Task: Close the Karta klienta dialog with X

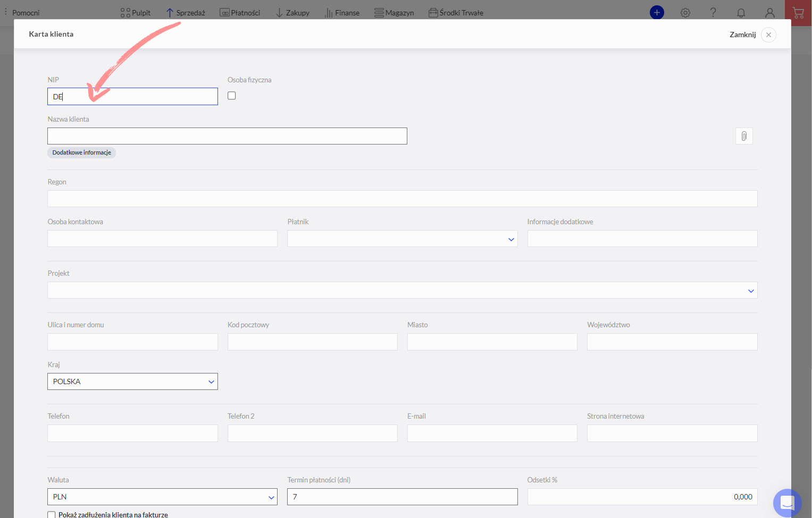Action: (768, 35)
